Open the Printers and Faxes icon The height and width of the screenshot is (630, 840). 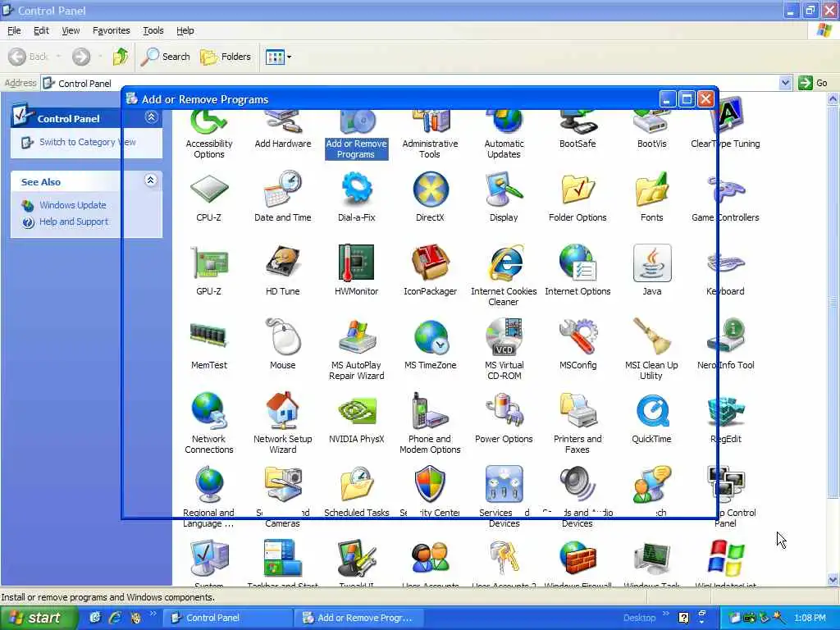coord(577,411)
